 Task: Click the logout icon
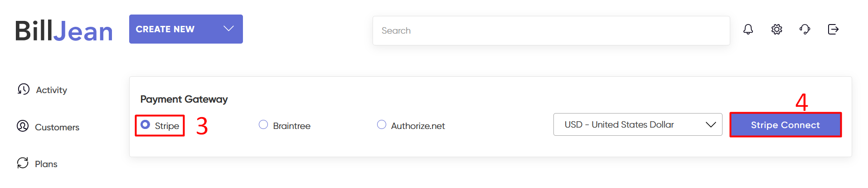[x=833, y=30]
